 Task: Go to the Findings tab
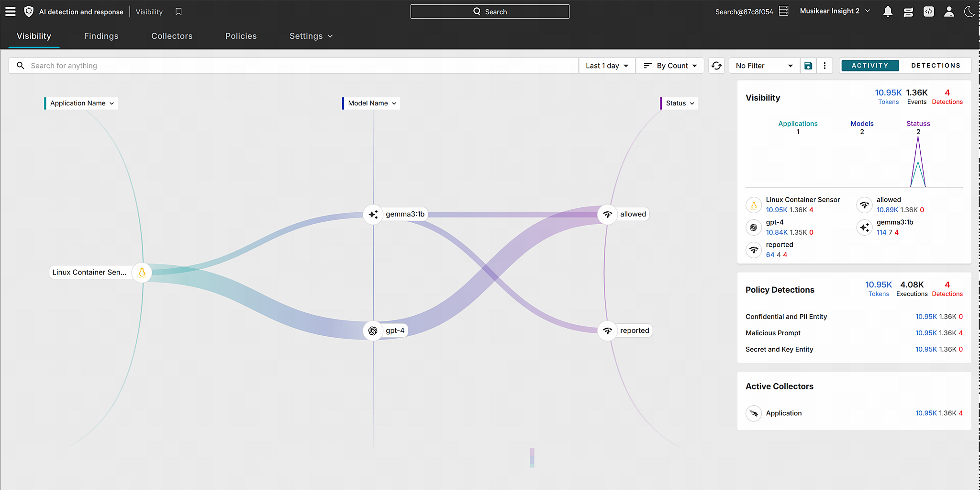(x=101, y=36)
